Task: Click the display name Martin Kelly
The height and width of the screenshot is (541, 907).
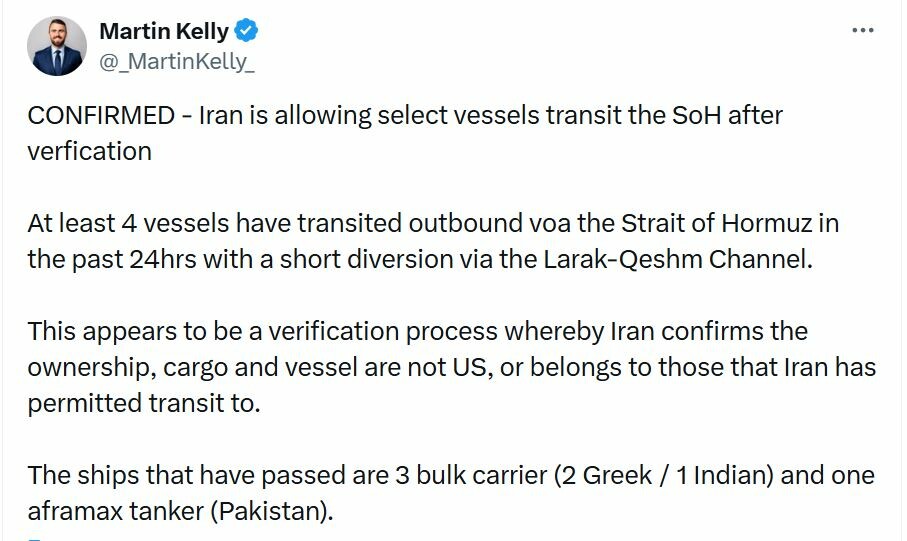Action: coord(164,31)
